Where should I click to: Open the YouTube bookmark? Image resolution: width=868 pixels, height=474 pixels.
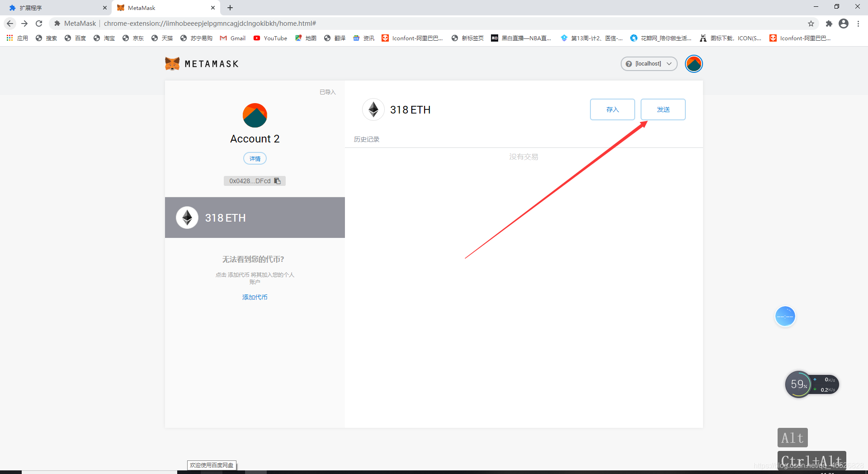[x=270, y=38]
